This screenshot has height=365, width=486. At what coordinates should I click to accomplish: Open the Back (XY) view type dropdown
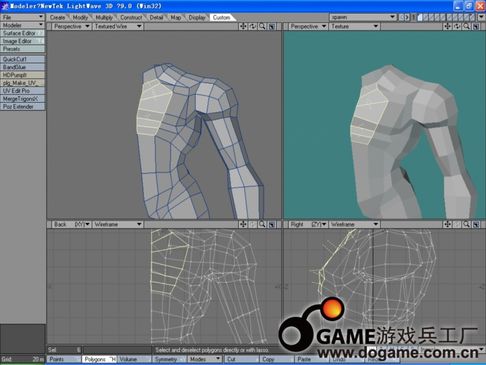[x=71, y=224]
